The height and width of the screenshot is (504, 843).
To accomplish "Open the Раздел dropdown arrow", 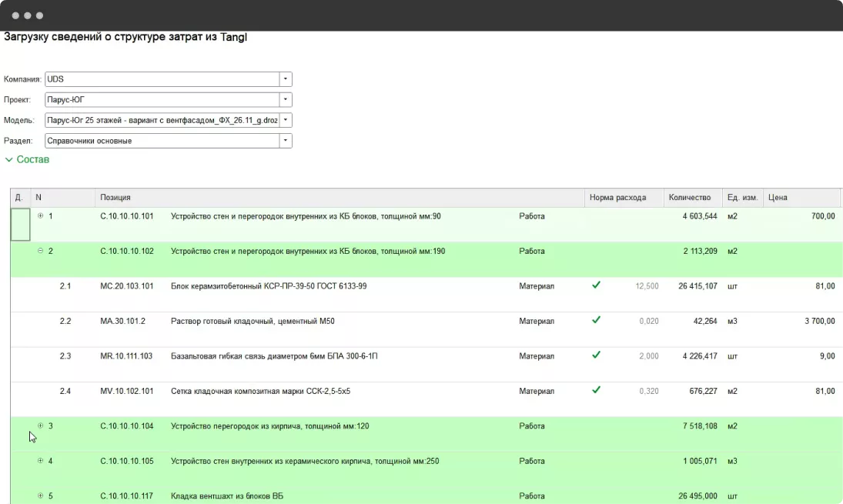I will [286, 141].
